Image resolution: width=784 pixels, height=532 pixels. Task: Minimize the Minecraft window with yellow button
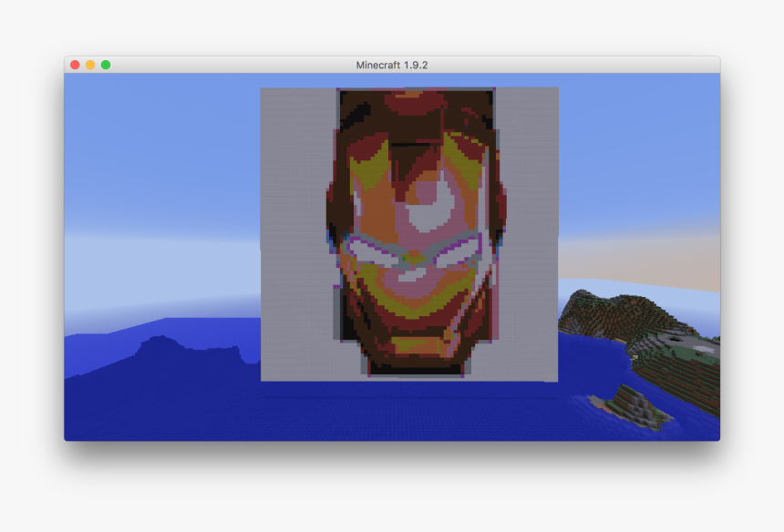[90, 65]
